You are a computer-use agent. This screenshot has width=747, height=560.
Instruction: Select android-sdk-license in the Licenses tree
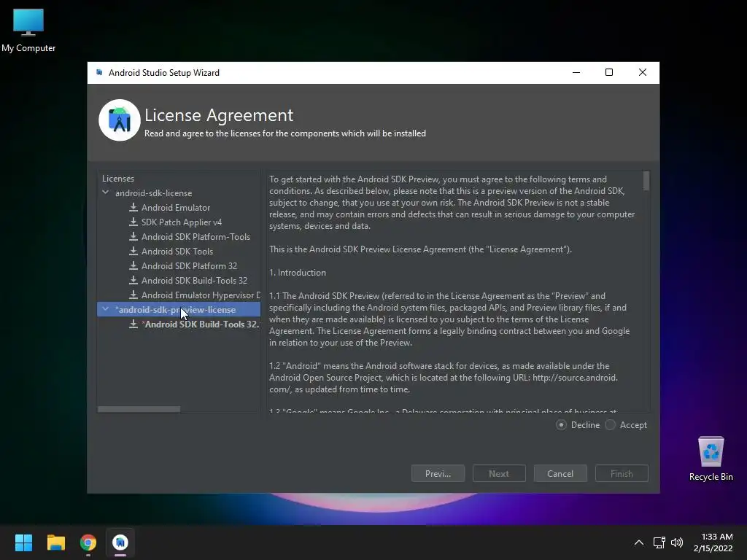(x=153, y=192)
